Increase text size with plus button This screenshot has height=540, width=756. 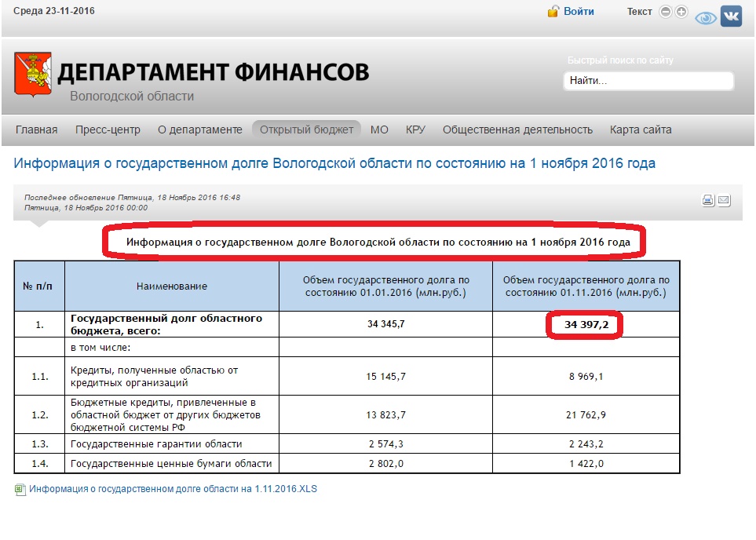click(681, 12)
